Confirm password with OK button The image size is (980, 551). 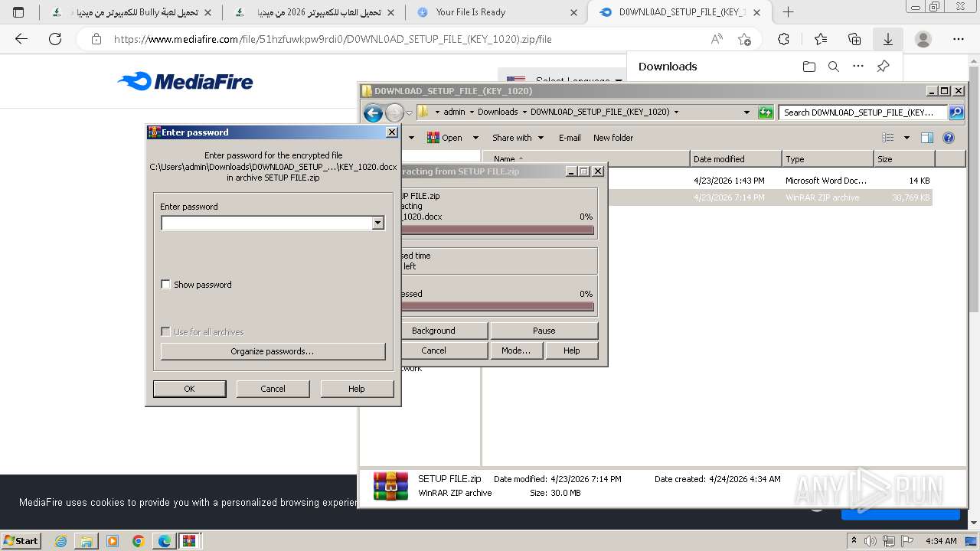click(x=189, y=389)
